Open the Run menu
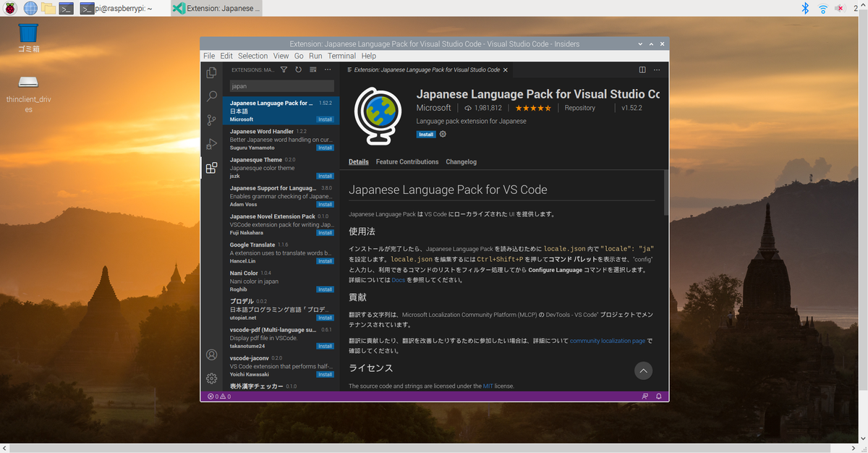Image resolution: width=868 pixels, height=453 pixels. [315, 56]
